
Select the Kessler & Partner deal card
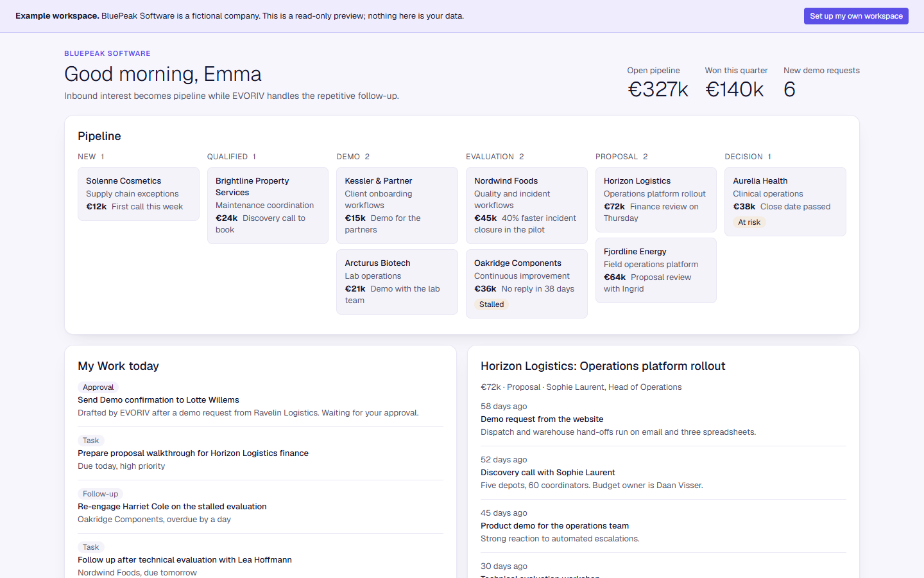397,206
